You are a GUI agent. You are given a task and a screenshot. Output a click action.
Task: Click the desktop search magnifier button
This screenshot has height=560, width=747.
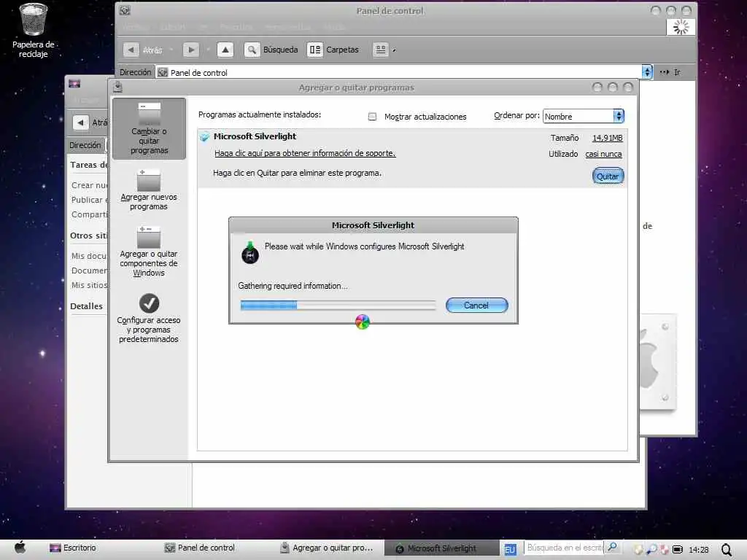point(612,548)
